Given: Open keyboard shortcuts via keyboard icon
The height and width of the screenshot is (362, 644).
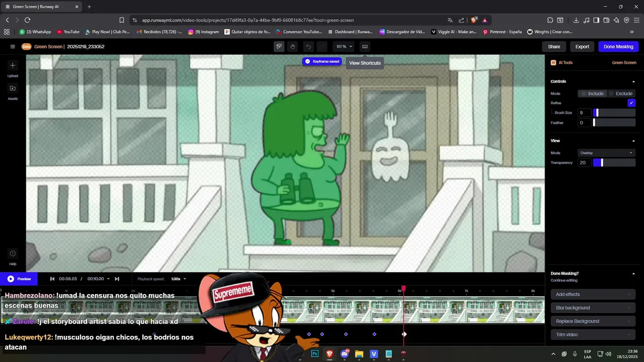Looking at the screenshot, I should pos(365,46).
